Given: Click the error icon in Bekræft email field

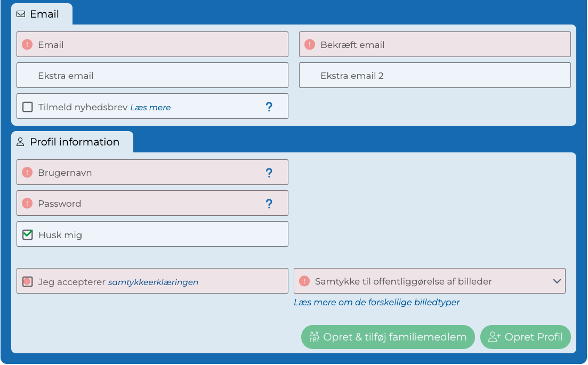Looking at the screenshot, I should (309, 44).
